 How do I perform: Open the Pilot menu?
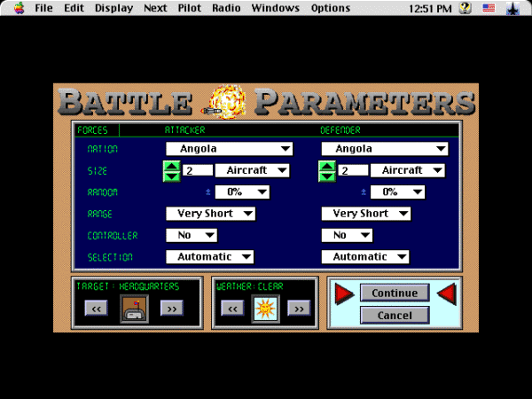point(189,8)
